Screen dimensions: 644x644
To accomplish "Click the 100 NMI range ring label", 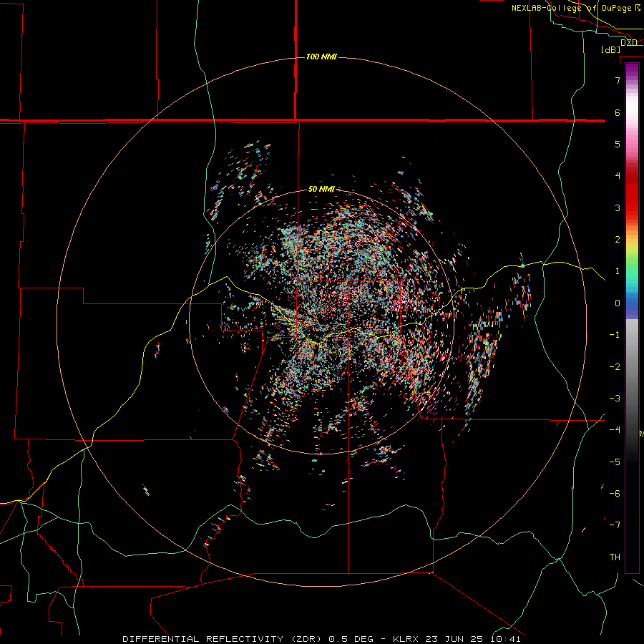I will (321, 57).
